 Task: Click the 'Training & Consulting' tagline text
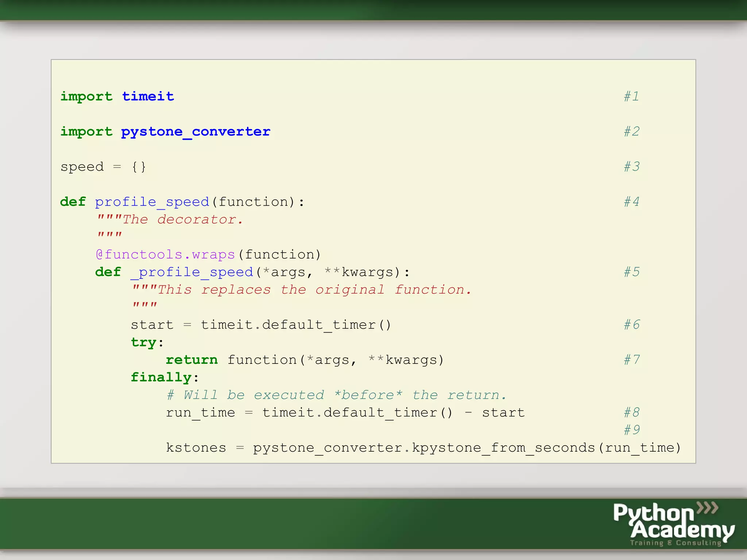click(676, 543)
